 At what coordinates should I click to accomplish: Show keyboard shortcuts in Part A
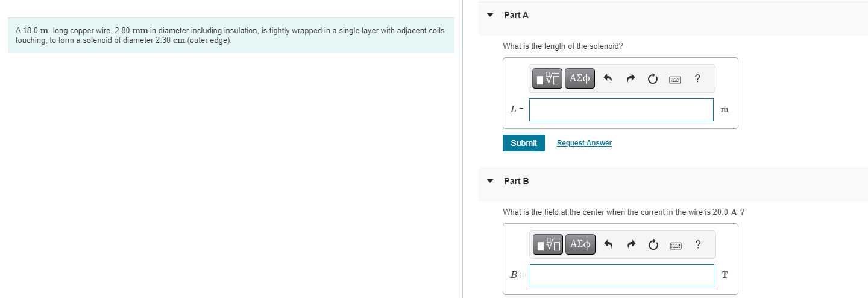[x=675, y=78]
